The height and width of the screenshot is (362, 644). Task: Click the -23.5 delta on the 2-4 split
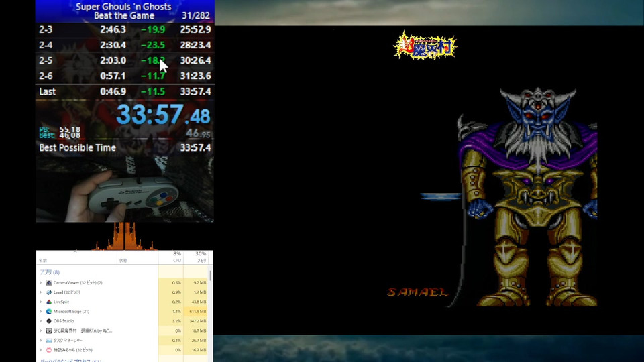(153, 45)
